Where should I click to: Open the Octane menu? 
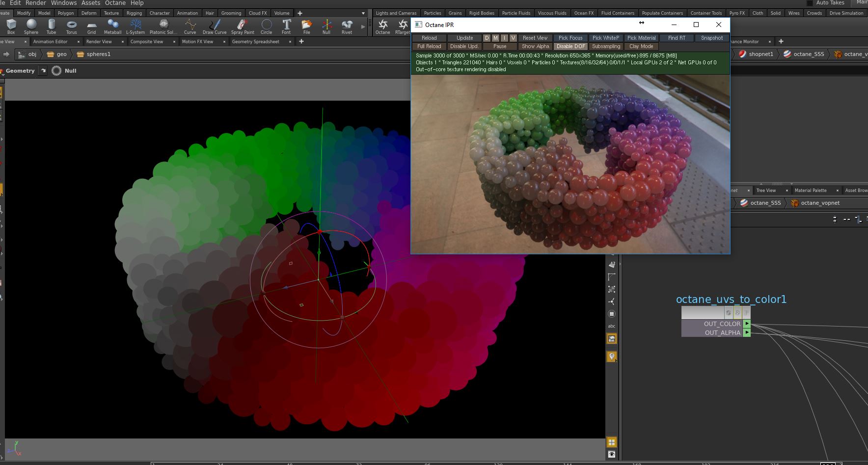coord(115,3)
